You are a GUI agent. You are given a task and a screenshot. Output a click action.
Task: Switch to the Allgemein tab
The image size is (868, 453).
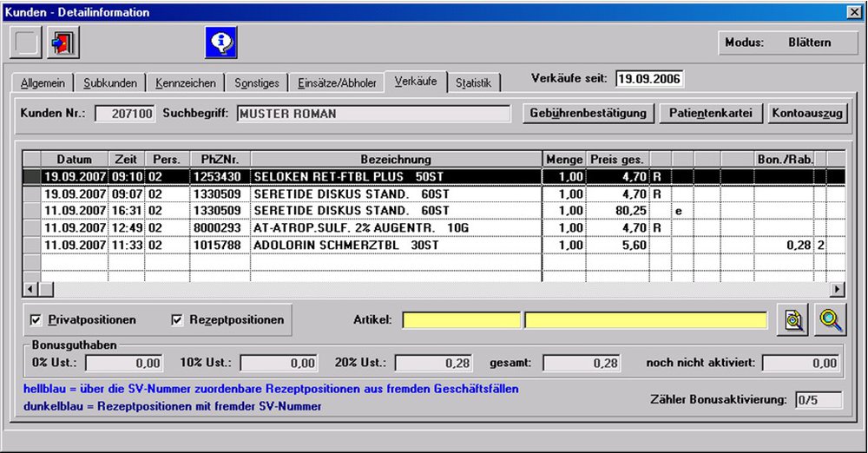point(43,83)
